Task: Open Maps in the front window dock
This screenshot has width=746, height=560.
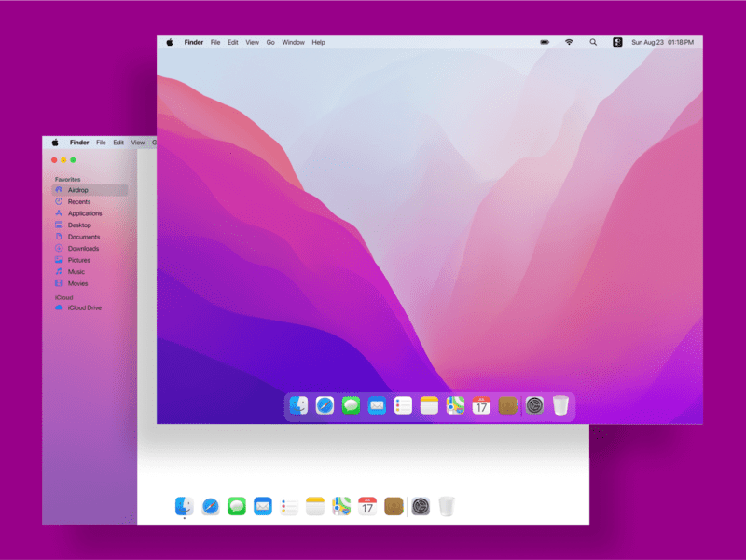Action: point(455,405)
